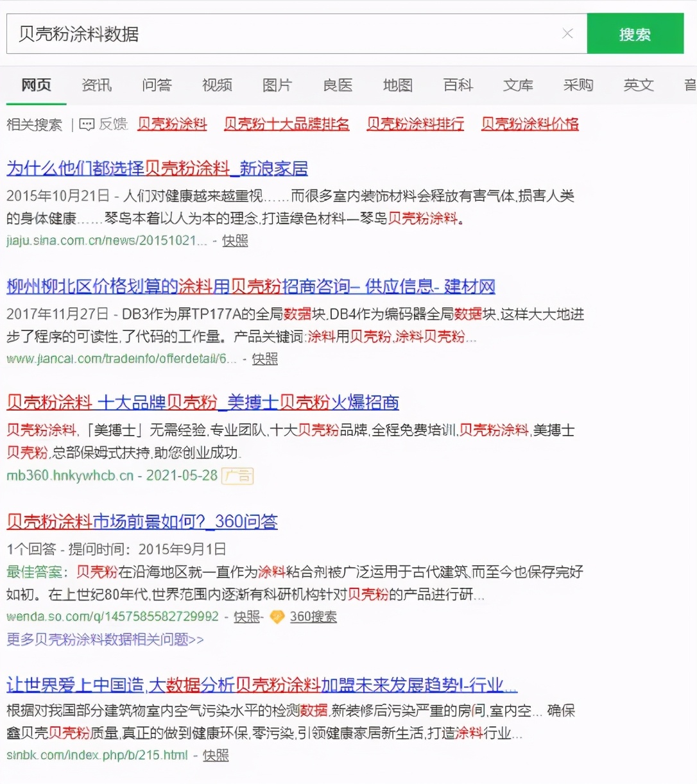Switch to the 资讯 tab
The image size is (697, 784).
(96, 85)
